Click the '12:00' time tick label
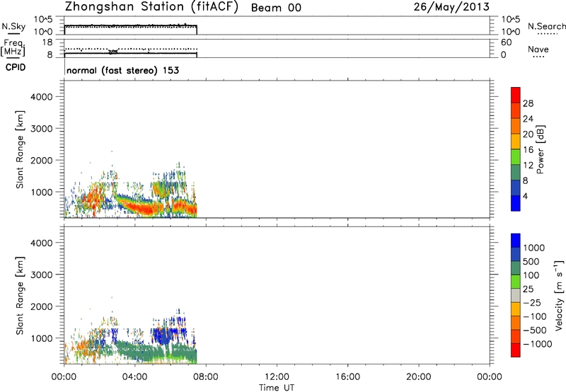Image resolution: width=566 pixels, height=392 pixels. 277,377
